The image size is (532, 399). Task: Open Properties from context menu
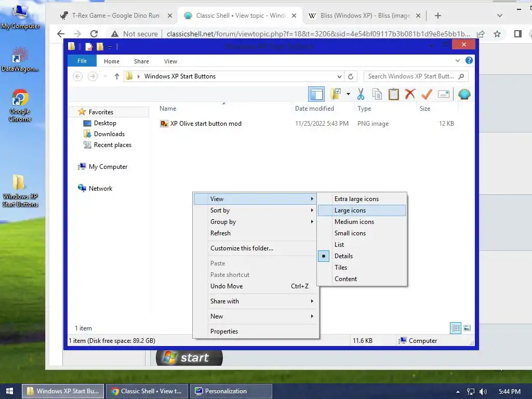click(x=256, y=331)
